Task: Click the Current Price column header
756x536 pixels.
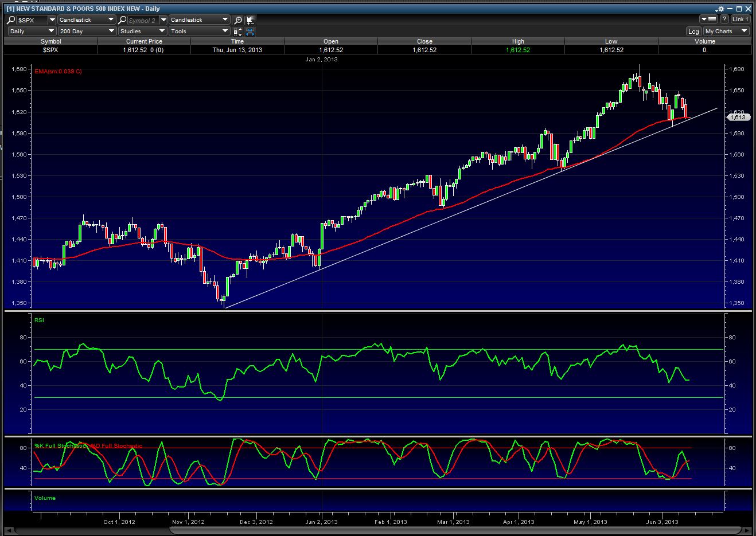Action: (144, 41)
